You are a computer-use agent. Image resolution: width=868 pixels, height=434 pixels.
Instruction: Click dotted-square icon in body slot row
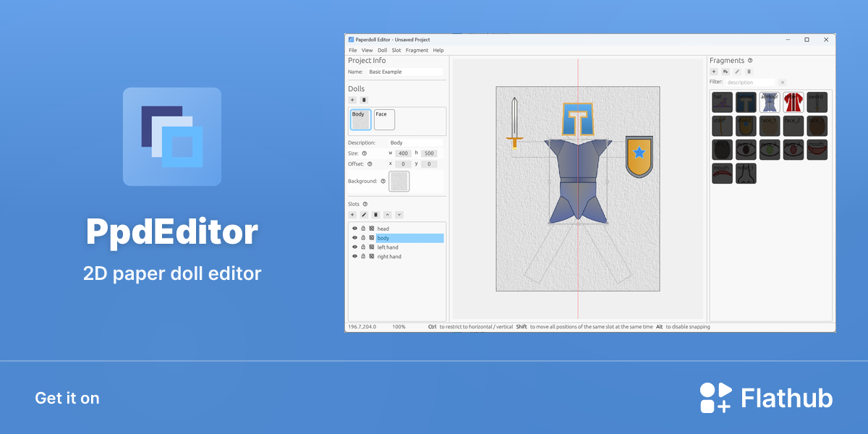(371, 238)
